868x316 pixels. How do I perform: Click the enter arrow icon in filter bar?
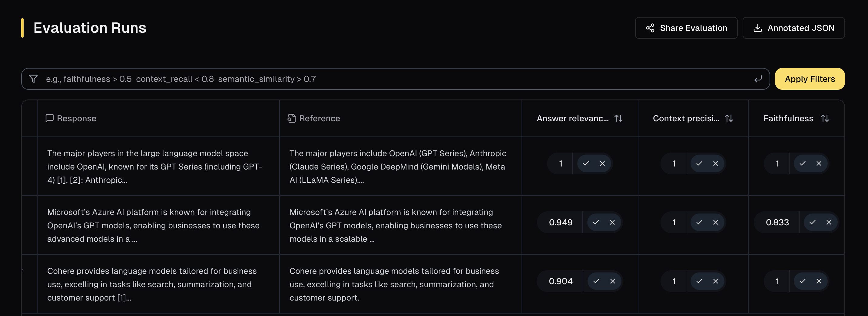[x=758, y=79]
